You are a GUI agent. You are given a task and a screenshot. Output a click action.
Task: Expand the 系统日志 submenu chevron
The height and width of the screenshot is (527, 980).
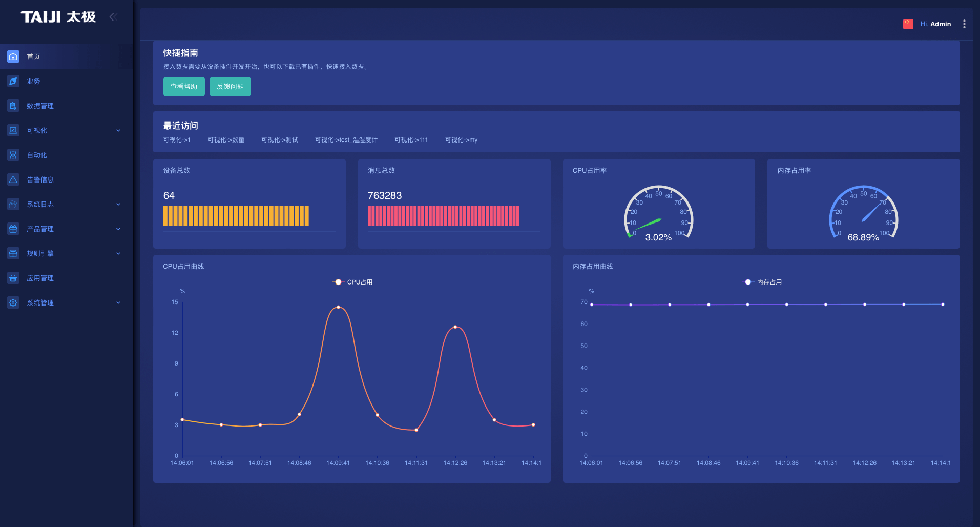118,204
